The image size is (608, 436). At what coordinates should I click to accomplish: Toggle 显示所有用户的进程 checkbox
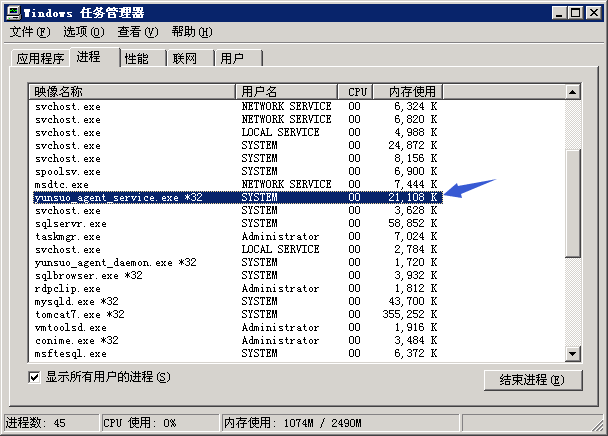pos(35,377)
